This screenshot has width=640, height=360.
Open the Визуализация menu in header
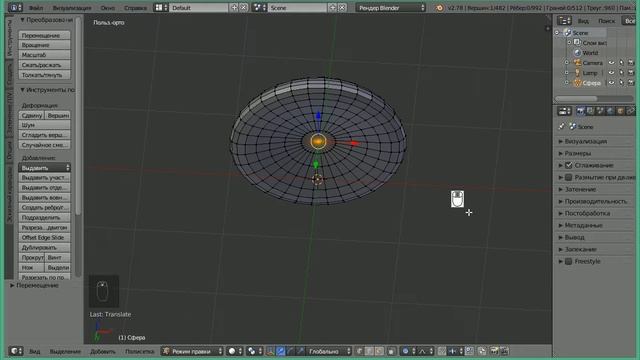[x=72, y=8]
